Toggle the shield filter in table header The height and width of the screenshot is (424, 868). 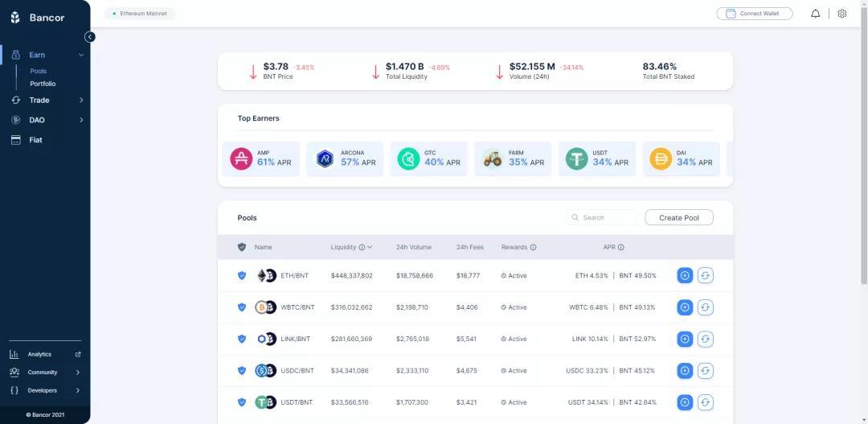(x=242, y=247)
